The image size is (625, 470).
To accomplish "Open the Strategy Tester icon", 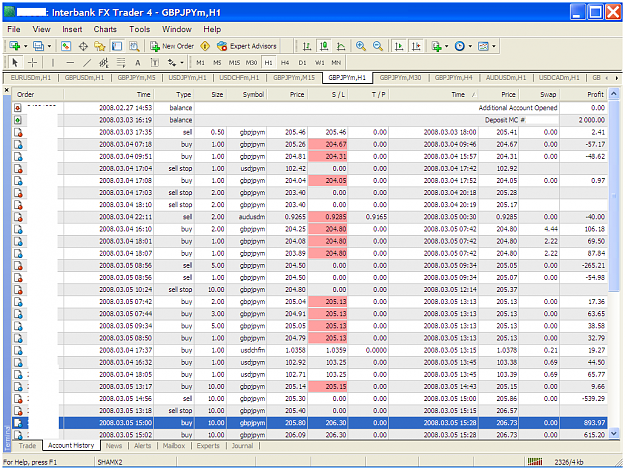I will point(134,46).
